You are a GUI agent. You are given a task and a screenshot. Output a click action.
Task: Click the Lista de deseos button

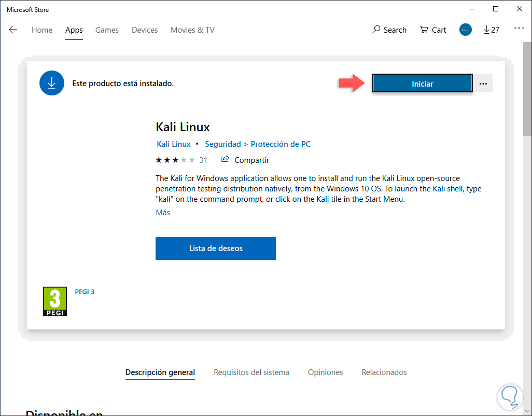215,248
